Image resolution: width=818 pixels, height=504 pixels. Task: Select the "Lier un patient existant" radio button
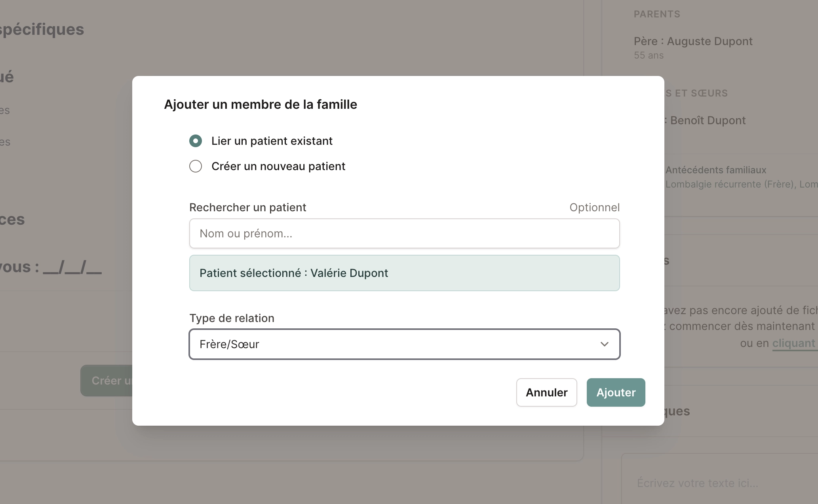[195, 141]
